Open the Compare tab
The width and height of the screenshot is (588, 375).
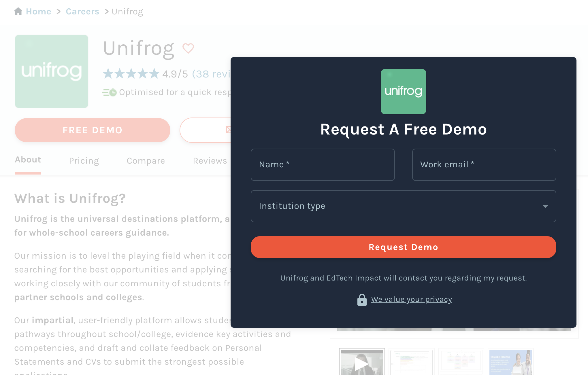[x=146, y=161]
